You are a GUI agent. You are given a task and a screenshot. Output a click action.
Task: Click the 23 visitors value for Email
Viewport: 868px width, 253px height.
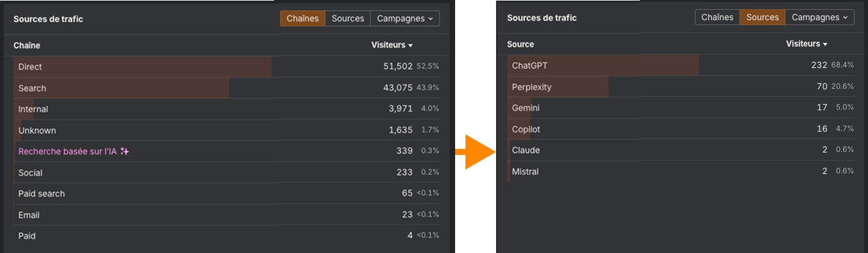pos(407,215)
